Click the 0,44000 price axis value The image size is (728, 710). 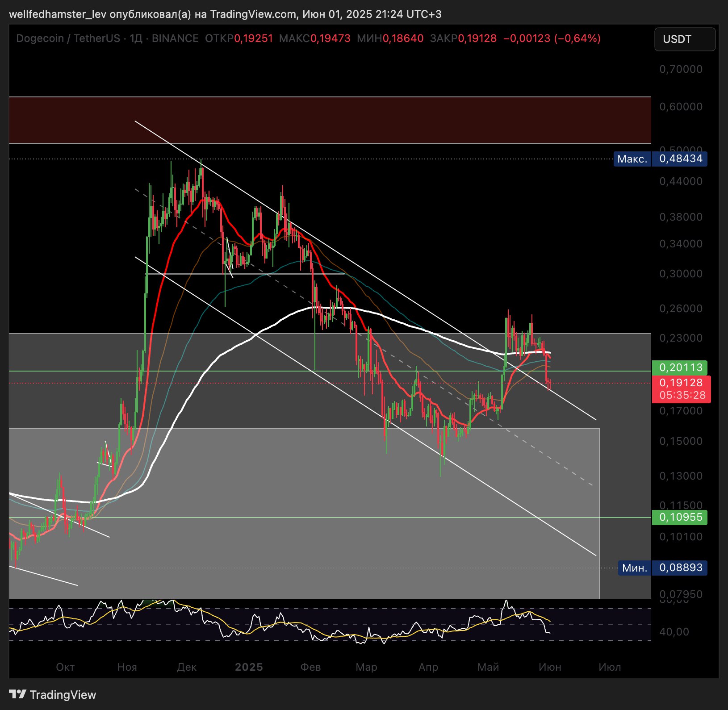click(x=681, y=181)
